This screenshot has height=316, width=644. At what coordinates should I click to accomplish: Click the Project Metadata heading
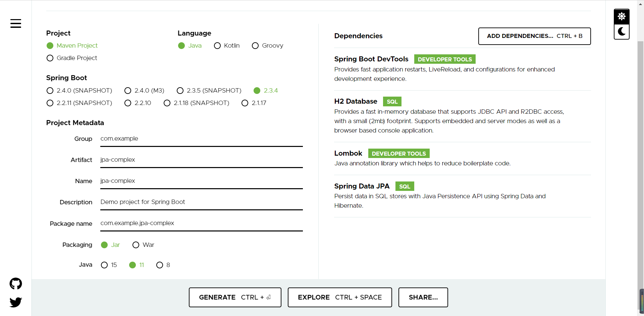[75, 123]
